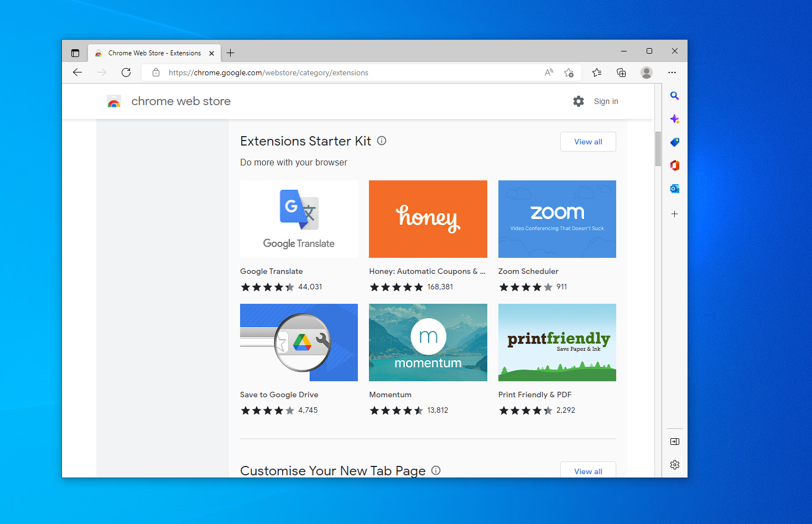Click the Sign in link
The image size is (812, 524).
pos(606,101)
